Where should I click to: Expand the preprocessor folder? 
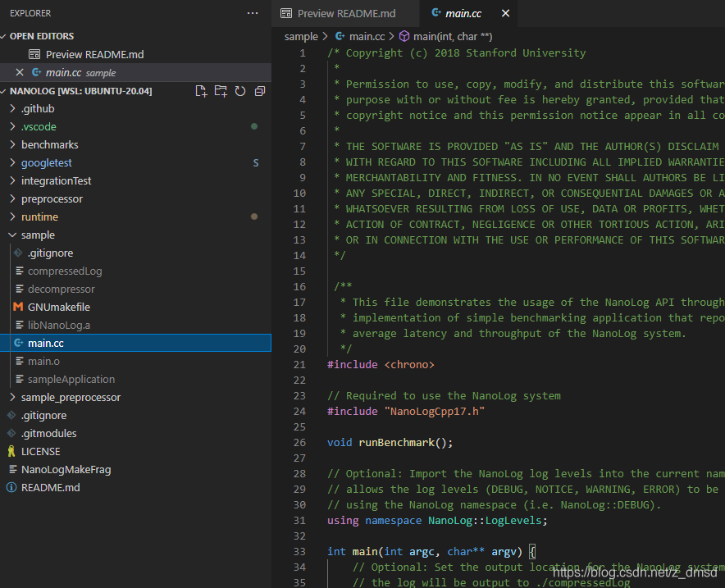point(12,198)
